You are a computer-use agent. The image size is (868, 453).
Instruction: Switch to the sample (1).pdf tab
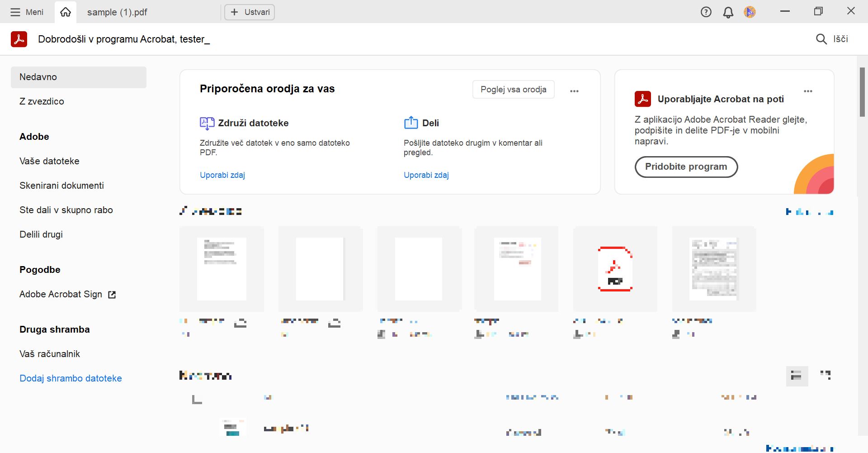pyautogui.click(x=118, y=12)
